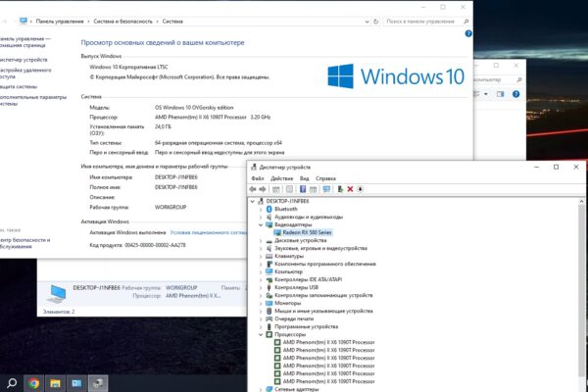Open Условия лицензионного соглашения link

click(x=209, y=232)
